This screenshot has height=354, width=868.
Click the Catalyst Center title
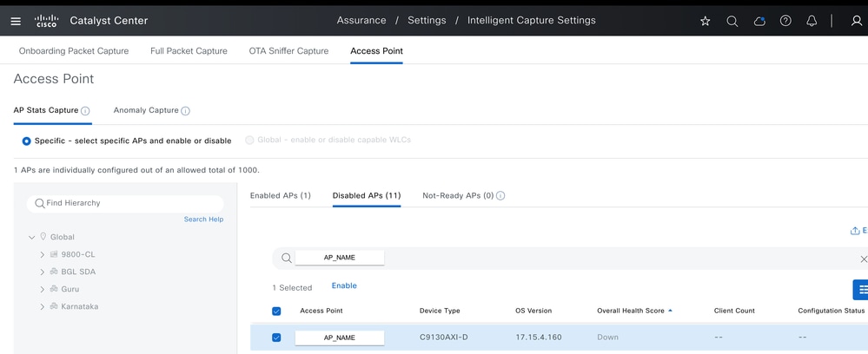click(x=109, y=21)
